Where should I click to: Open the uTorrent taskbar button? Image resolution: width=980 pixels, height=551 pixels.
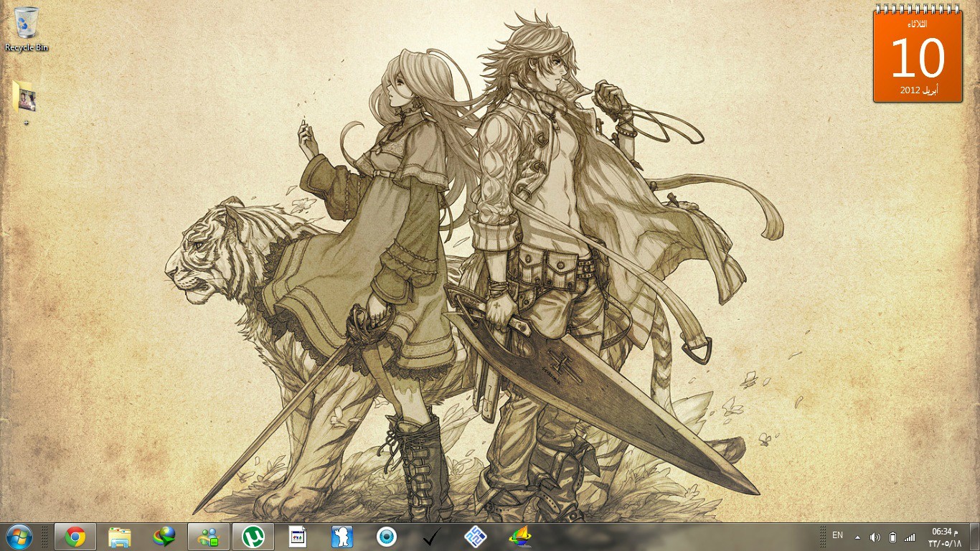click(253, 537)
